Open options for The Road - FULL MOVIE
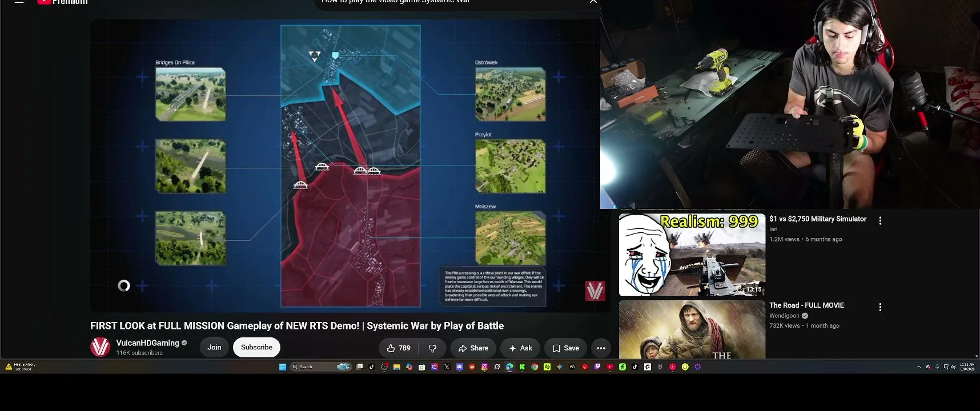This screenshot has height=411, width=980. coord(880,307)
